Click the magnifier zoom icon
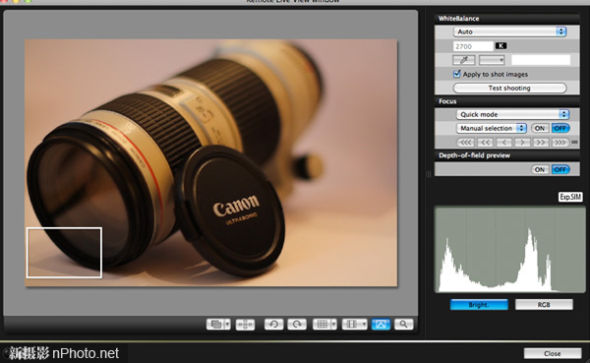Viewport: 590px width, 363px height. 403,324
